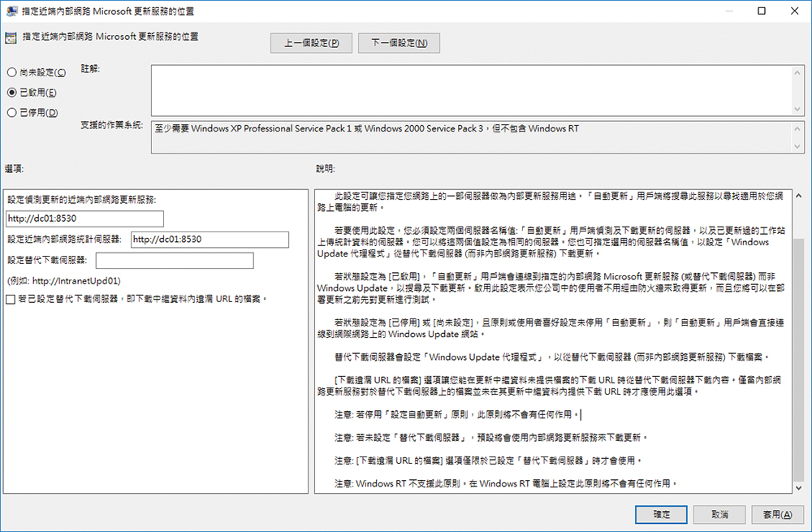
Task: Click the empty alternate download server field
Action: coord(175,260)
